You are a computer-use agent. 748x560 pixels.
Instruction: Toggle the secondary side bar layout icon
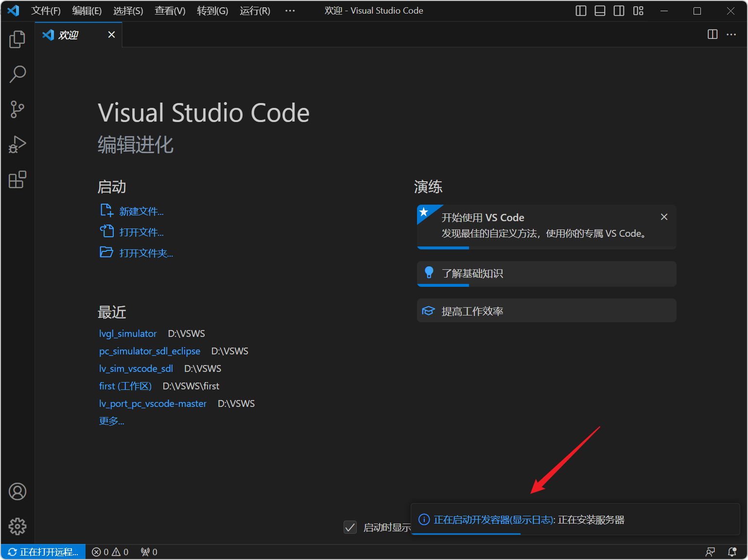tap(619, 11)
